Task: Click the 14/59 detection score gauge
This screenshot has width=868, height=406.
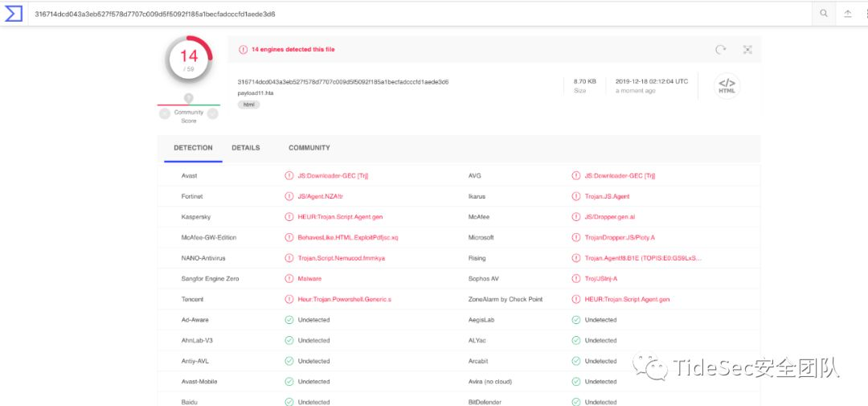Action: 189,59
